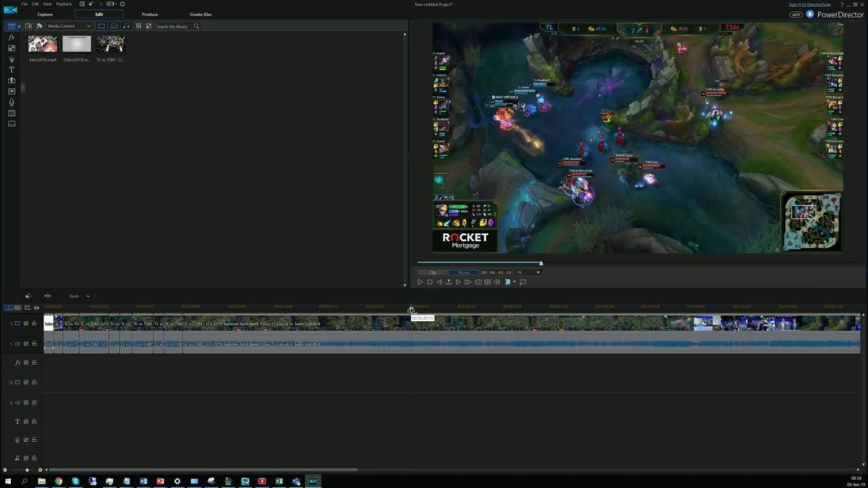The width and height of the screenshot is (868, 488).
Task: Open the Media Room icon
Action: [12, 26]
